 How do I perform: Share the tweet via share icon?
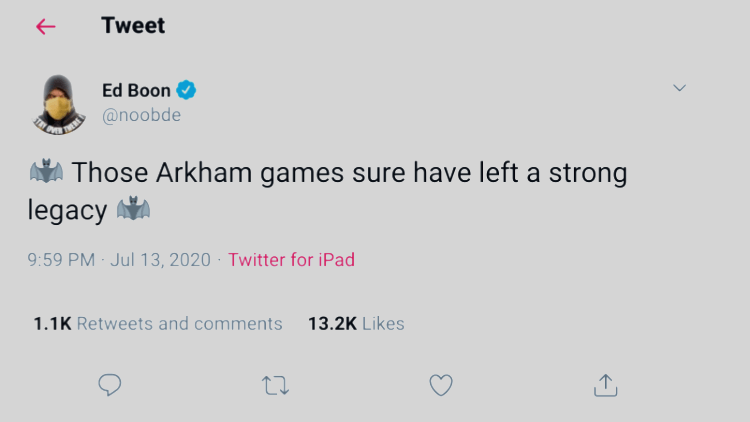[605, 385]
